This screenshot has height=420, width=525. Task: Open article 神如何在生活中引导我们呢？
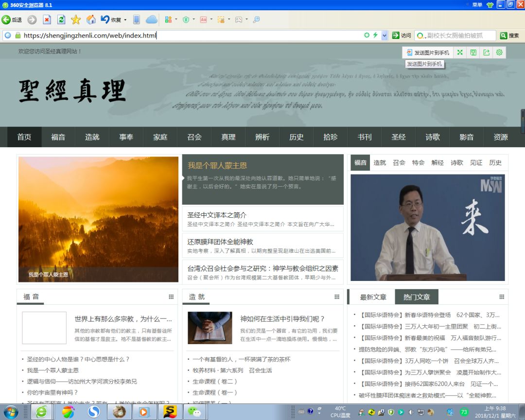pyautogui.click(x=282, y=319)
